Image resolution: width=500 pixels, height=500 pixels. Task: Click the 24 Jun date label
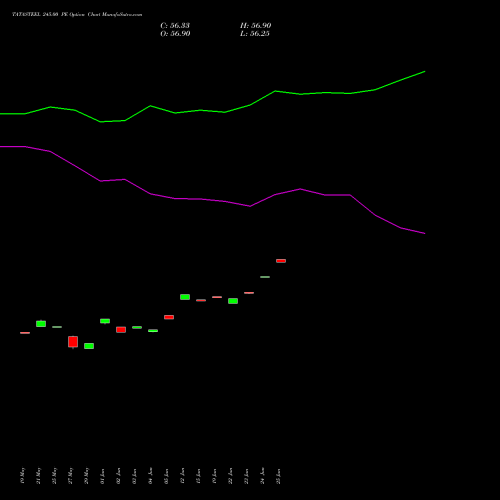pos(263,476)
